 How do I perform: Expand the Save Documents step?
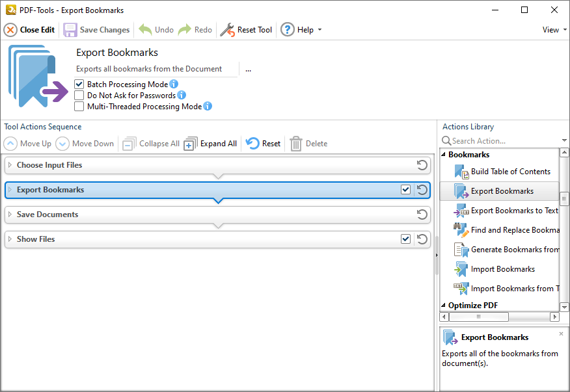tap(10, 215)
